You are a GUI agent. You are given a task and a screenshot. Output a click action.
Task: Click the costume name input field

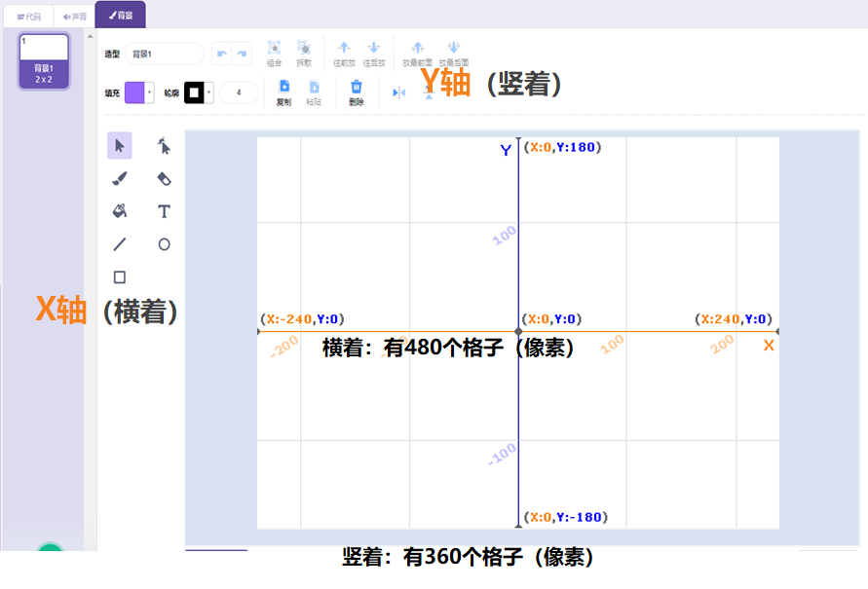tap(166, 54)
